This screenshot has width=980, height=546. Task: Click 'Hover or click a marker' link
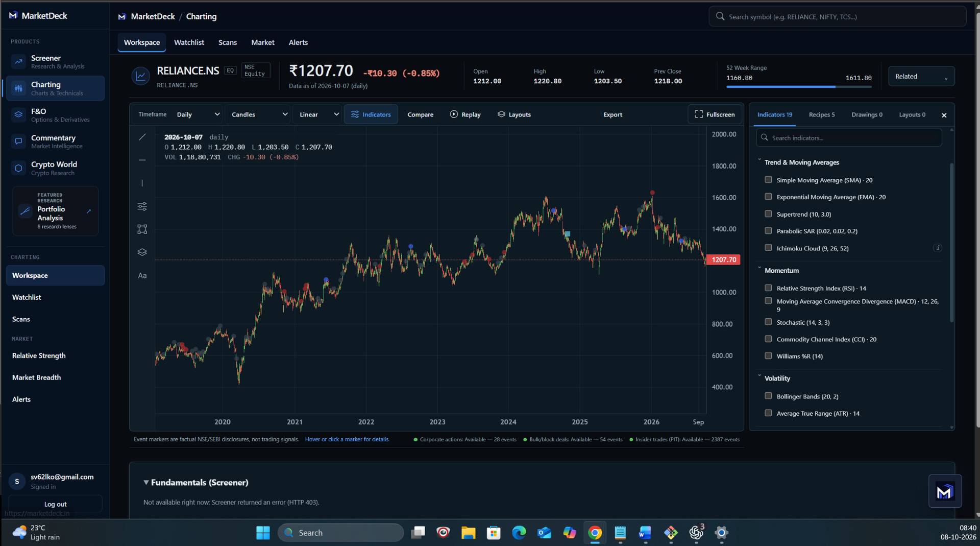tap(347, 439)
